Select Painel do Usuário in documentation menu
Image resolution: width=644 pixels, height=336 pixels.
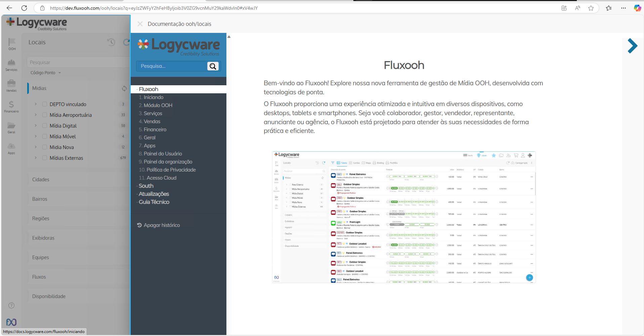[x=163, y=154]
